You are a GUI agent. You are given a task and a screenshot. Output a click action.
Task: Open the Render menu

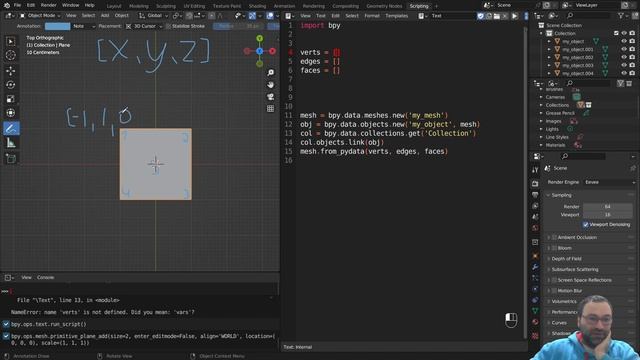49,5
